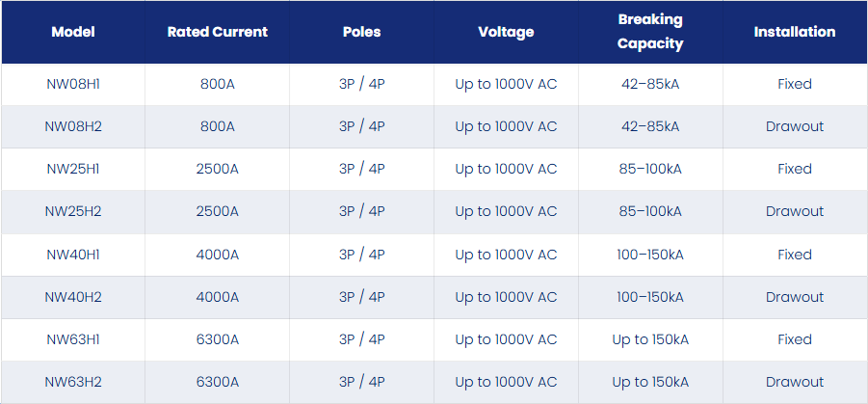Select the NW08H2 model cell

point(73,126)
